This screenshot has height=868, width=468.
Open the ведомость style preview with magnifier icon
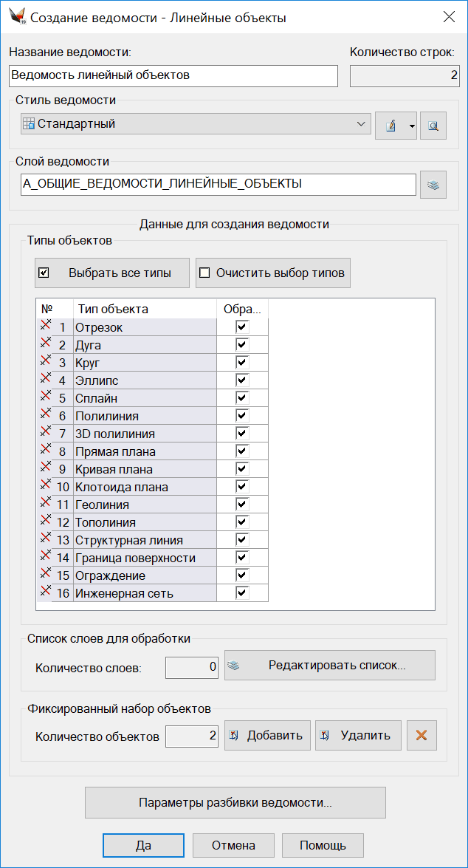(433, 125)
